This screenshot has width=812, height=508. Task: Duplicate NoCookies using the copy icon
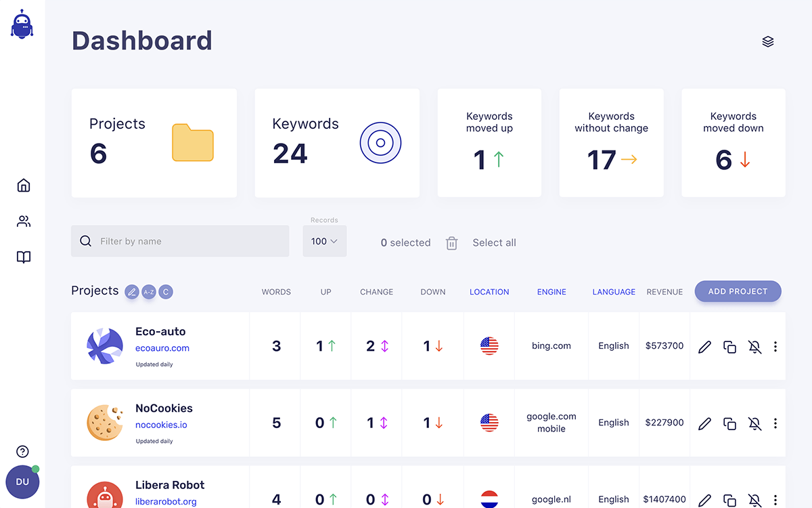(x=729, y=423)
